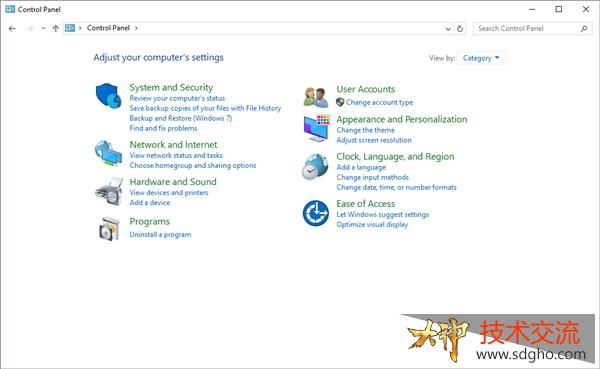This screenshot has height=369, width=600.
Task: Open Save backup copies with File History
Action: (x=205, y=108)
